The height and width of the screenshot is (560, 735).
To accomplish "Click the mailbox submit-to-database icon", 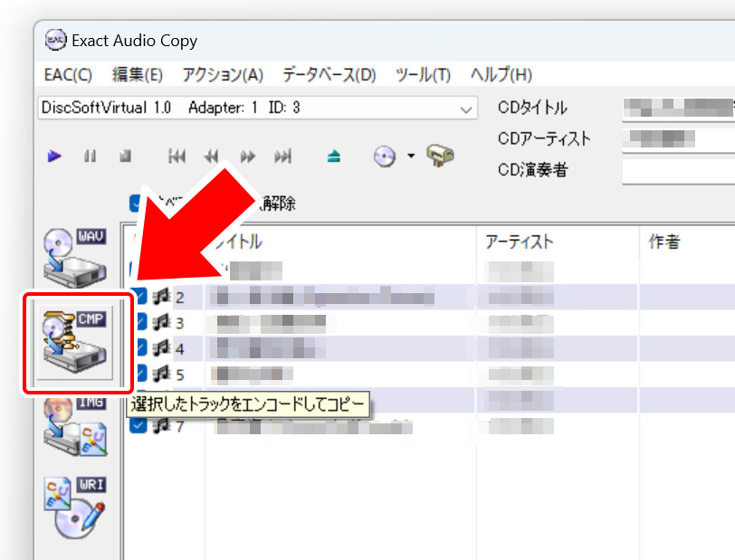I will click(440, 156).
